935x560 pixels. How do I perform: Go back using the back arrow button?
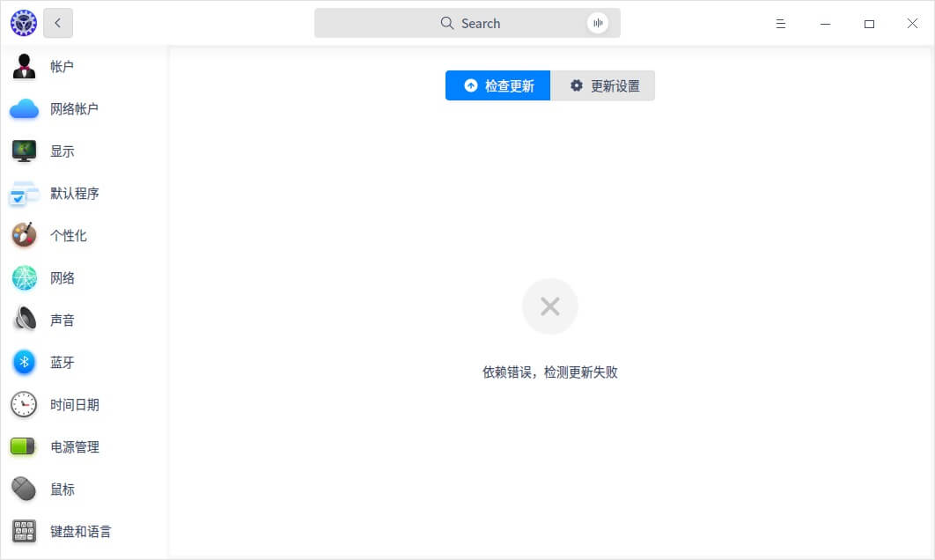(x=58, y=23)
